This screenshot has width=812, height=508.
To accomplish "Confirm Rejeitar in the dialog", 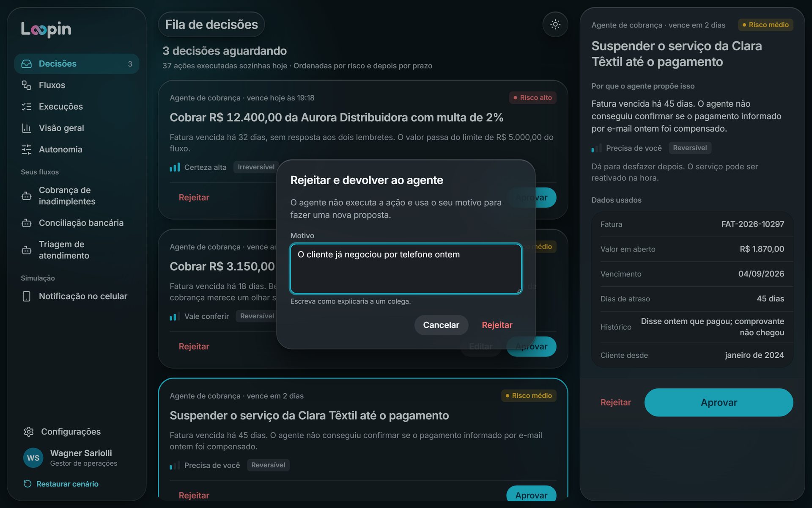I will (x=497, y=325).
